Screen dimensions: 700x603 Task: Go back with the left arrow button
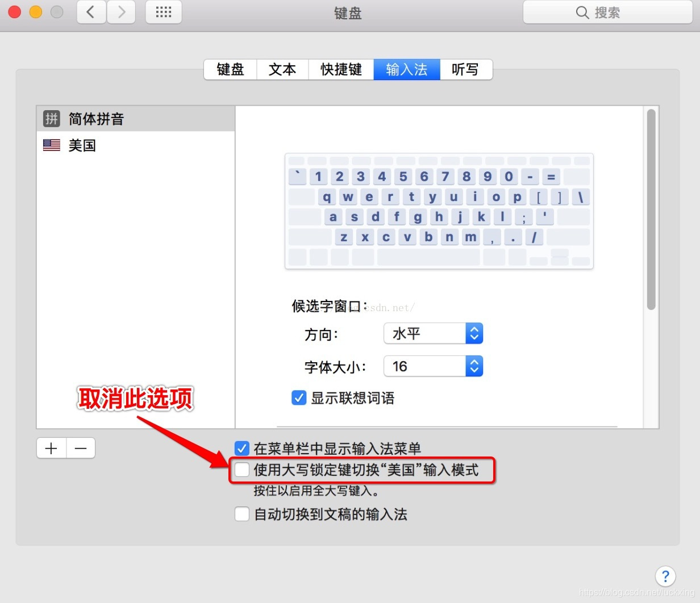tap(91, 12)
